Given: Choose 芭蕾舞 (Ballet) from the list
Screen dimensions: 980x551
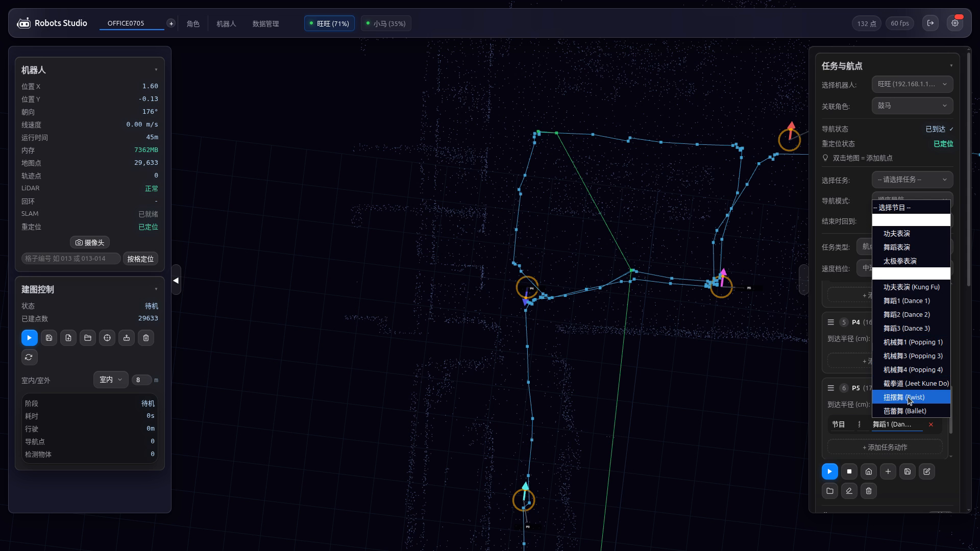Looking at the screenshot, I should click(911, 411).
